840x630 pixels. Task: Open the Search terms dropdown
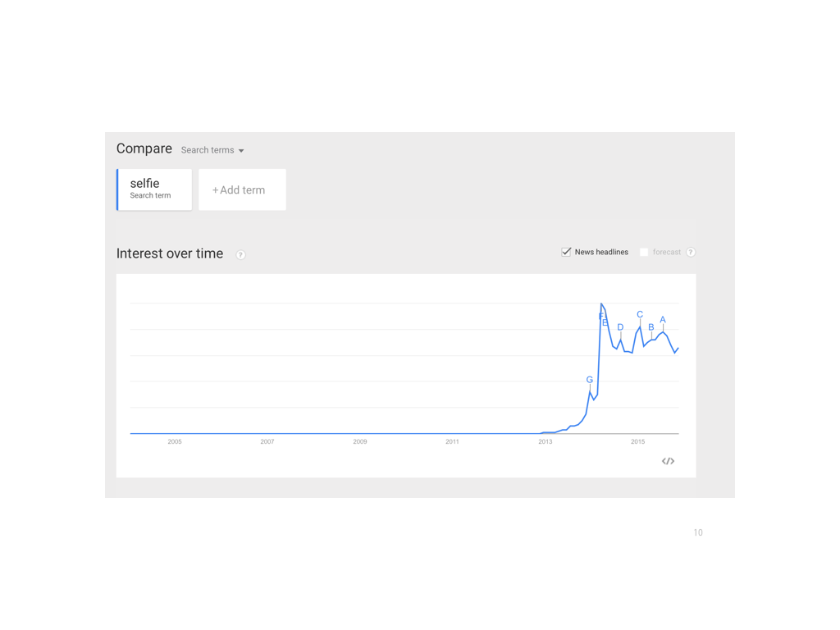pos(212,150)
